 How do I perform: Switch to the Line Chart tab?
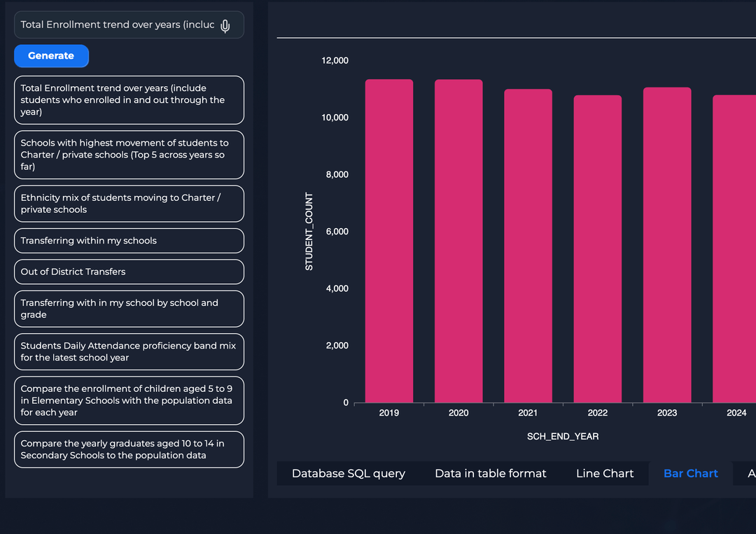605,474
